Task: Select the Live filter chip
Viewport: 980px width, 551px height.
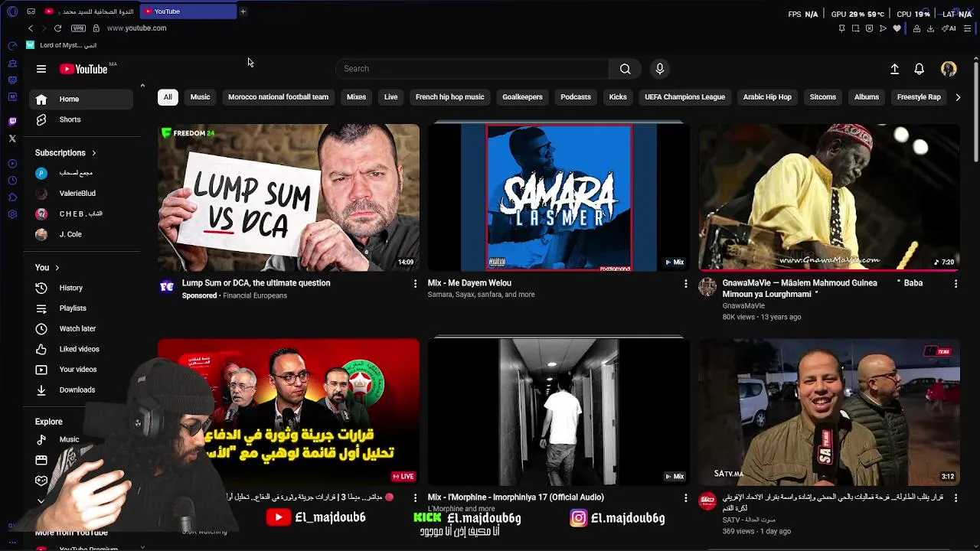Action: point(390,97)
